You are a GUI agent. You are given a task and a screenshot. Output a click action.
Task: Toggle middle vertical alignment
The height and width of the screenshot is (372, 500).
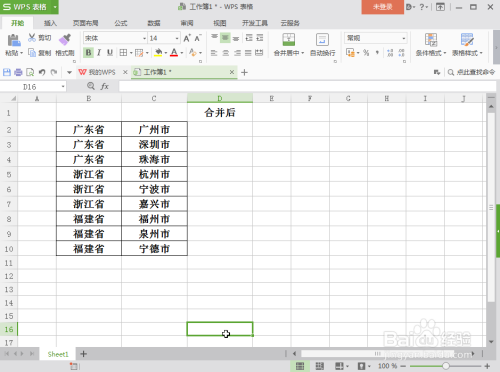[x=225, y=38]
